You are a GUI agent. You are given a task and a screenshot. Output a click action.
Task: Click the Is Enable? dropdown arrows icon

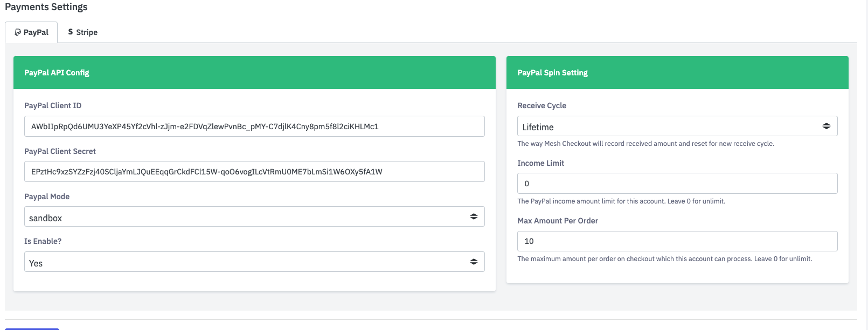click(x=474, y=262)
